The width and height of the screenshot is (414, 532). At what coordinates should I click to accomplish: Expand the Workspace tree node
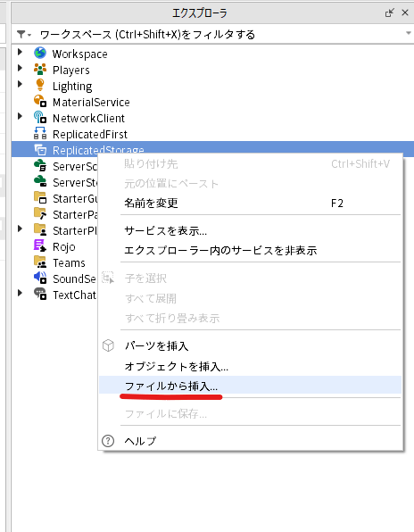tap(20, 52)
